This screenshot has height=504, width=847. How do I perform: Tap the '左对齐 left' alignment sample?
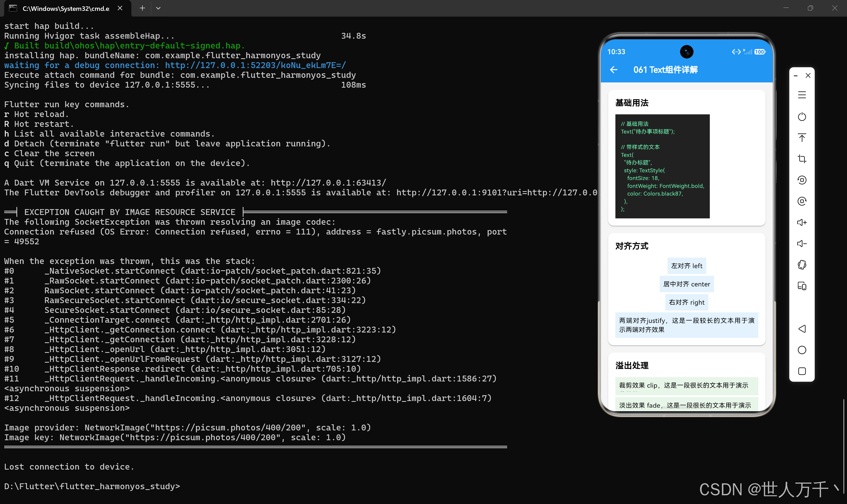click(686, 266)
